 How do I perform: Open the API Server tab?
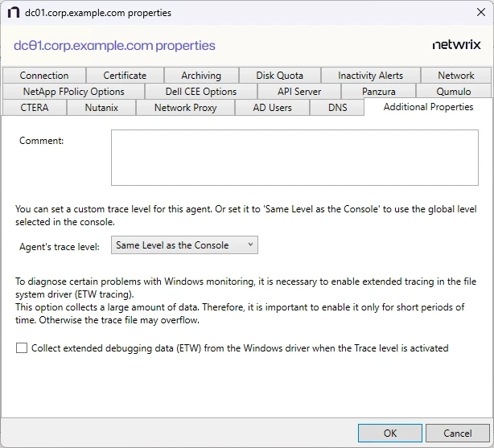(x=299, y=92)
